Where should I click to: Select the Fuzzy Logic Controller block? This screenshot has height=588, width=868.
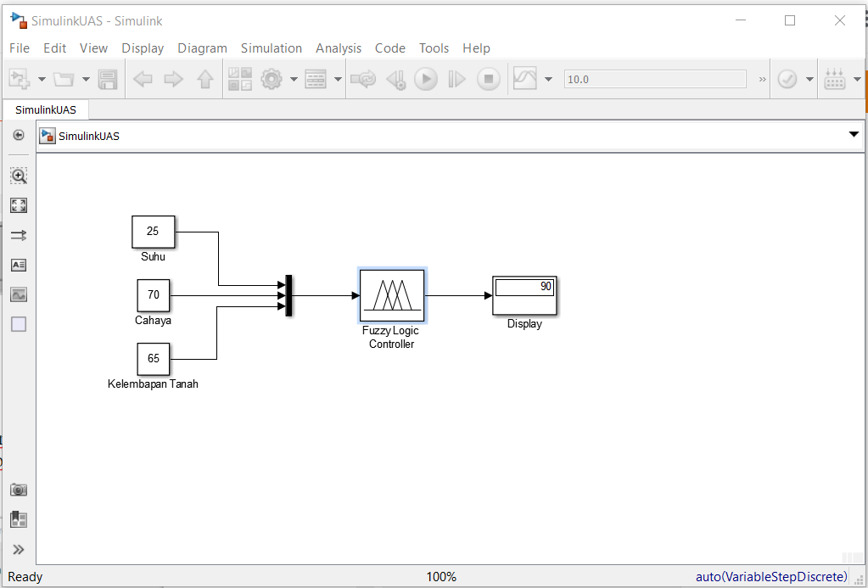[x=392, y=295]
